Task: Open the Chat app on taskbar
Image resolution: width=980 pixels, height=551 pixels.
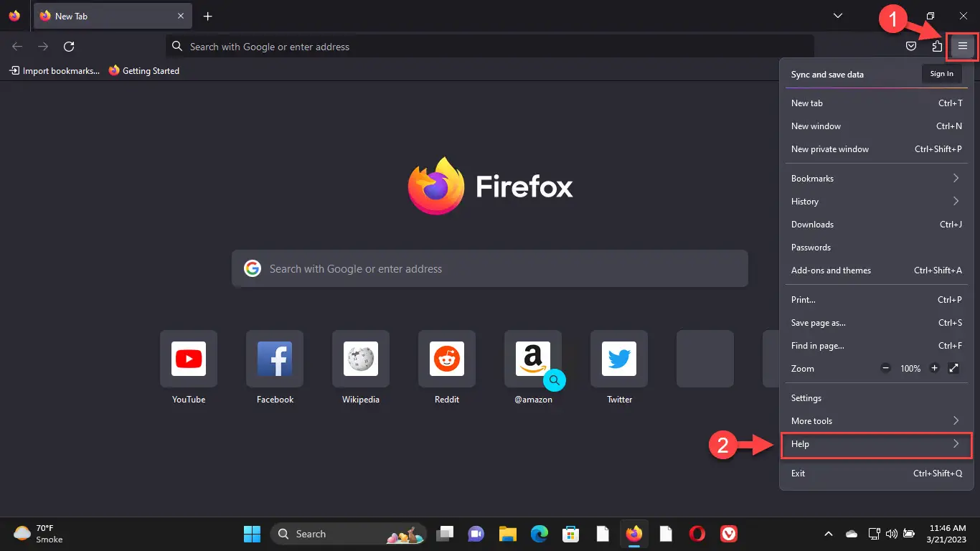Action: (476, 534)
